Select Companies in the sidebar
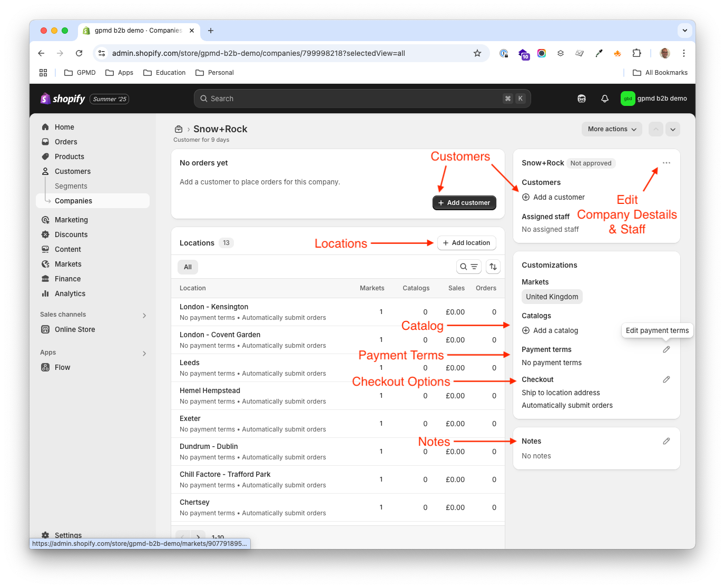Screen dimensions: 725x588 93,201
